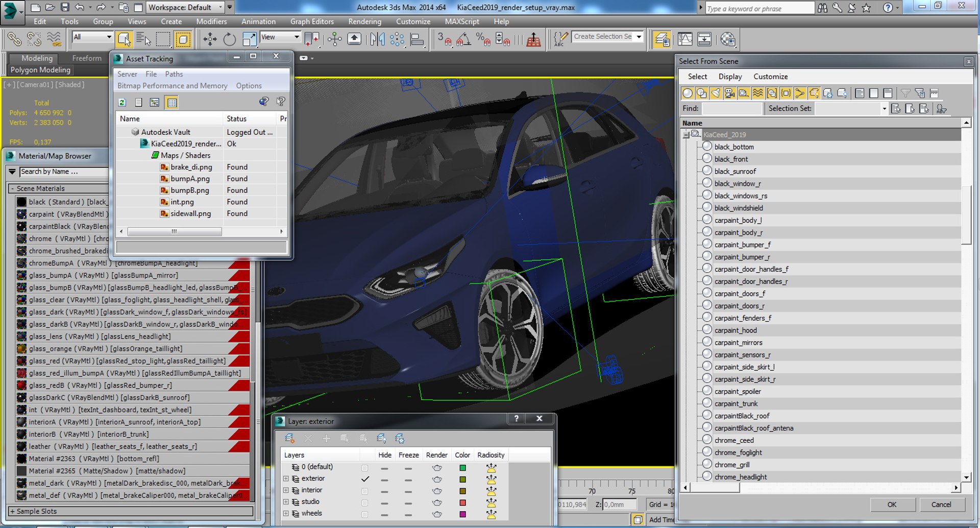Click Freeze/Unfreeze All Layers icon
Screen dimensions: 980x528
pyautogui.click(x=400, y=438)
